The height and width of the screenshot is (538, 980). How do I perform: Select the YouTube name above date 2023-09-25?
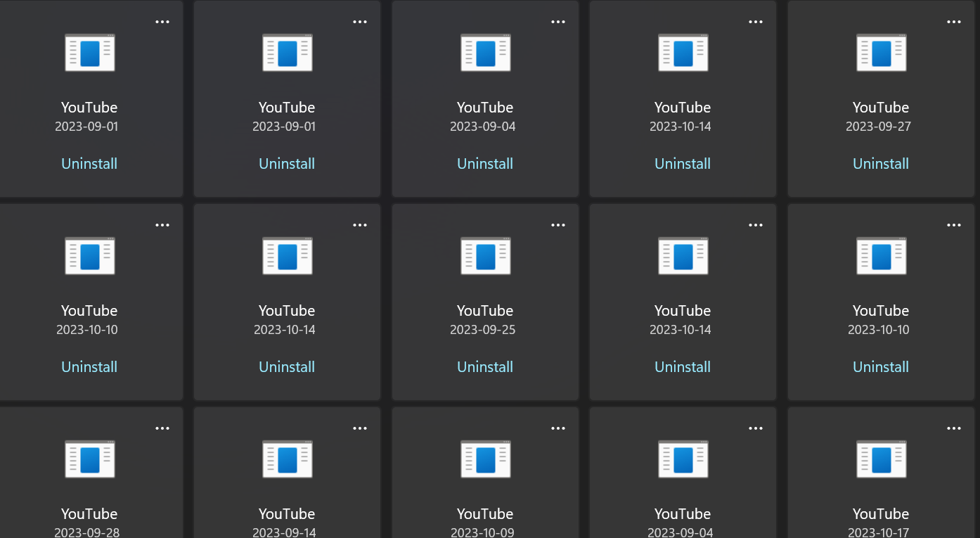pos(485,311)
